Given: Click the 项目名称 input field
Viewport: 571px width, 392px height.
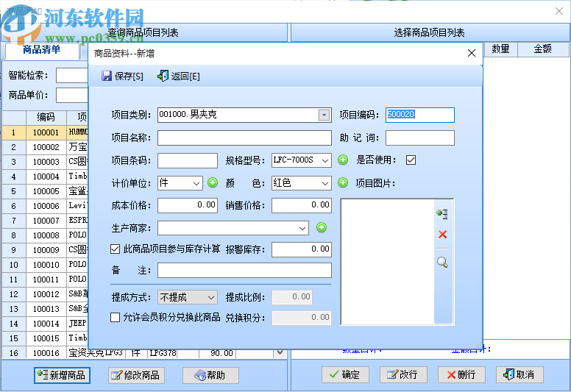Looking at the screenshot, I should click(x=244, y=138).
